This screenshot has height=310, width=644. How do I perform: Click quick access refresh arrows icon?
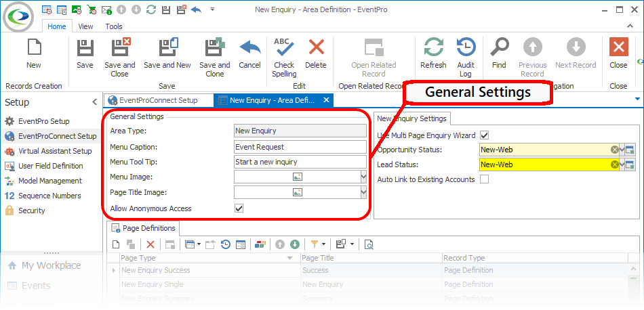click(x=151, y=9)
